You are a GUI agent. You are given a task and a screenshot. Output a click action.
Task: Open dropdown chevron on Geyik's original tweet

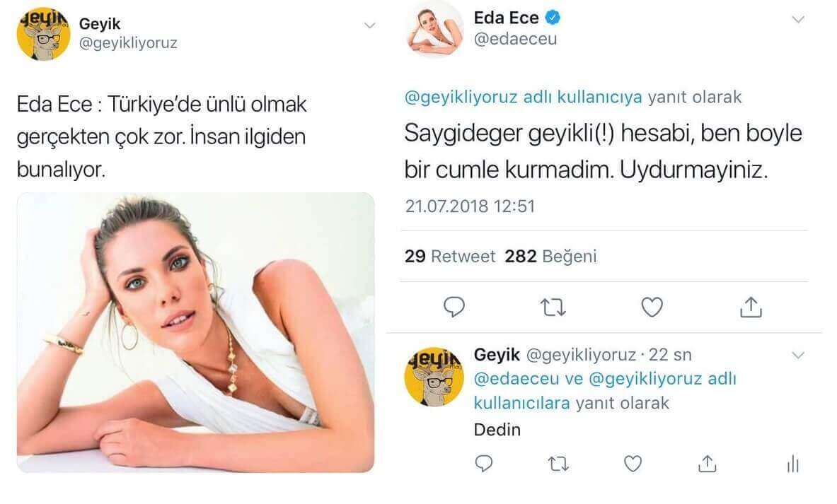(369, 25)
